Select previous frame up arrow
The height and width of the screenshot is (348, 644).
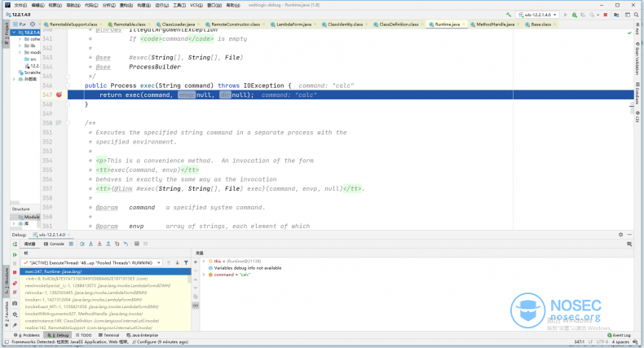point(169,262)
